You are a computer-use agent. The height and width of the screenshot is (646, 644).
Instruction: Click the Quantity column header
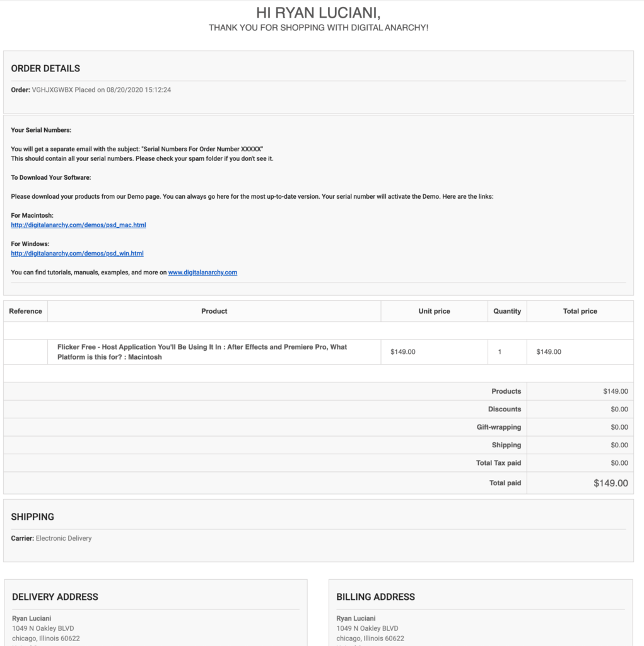pos(507,311)
